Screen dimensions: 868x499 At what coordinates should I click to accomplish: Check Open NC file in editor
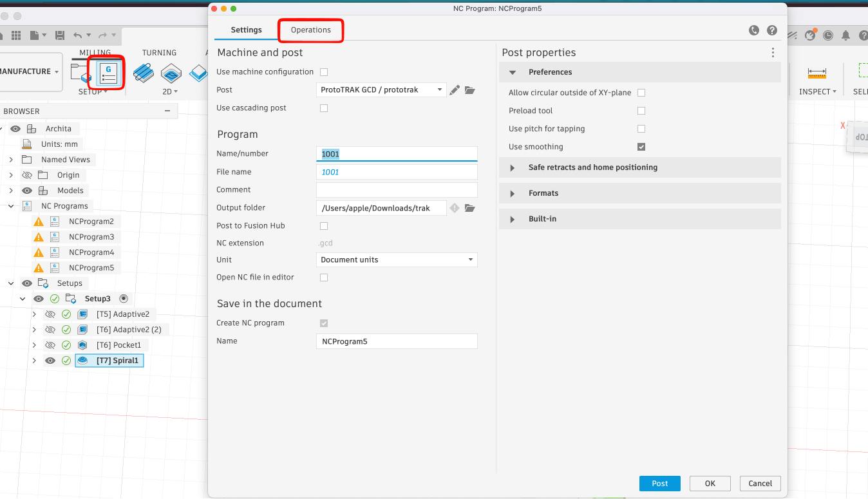[x=324, y=278]
